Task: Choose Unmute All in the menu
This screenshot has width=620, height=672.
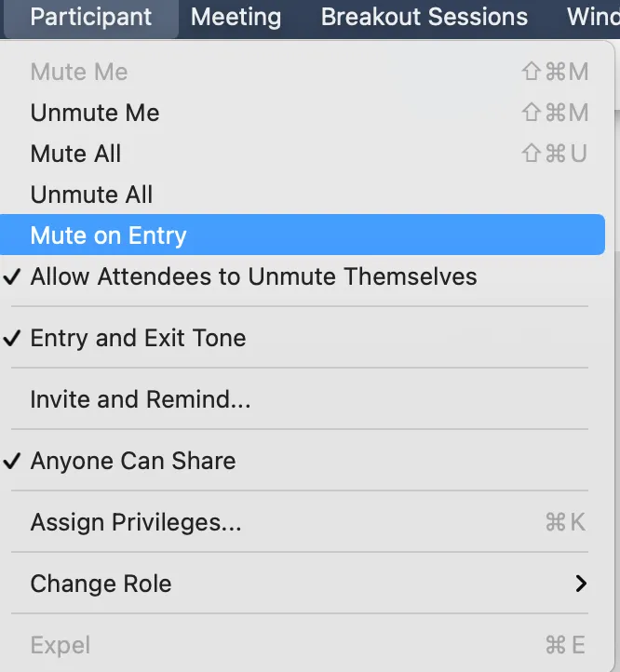Action: click(x=91, y=195)
